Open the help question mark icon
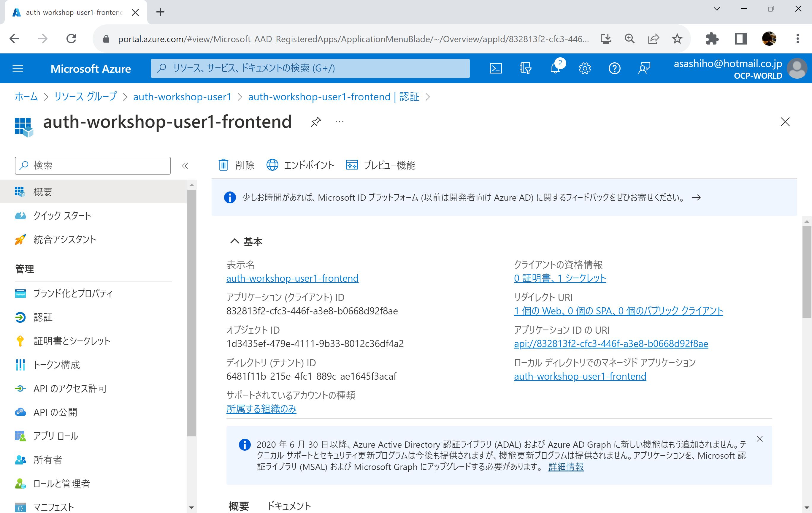This screenshot has width=812, height=513. [614, 68]
